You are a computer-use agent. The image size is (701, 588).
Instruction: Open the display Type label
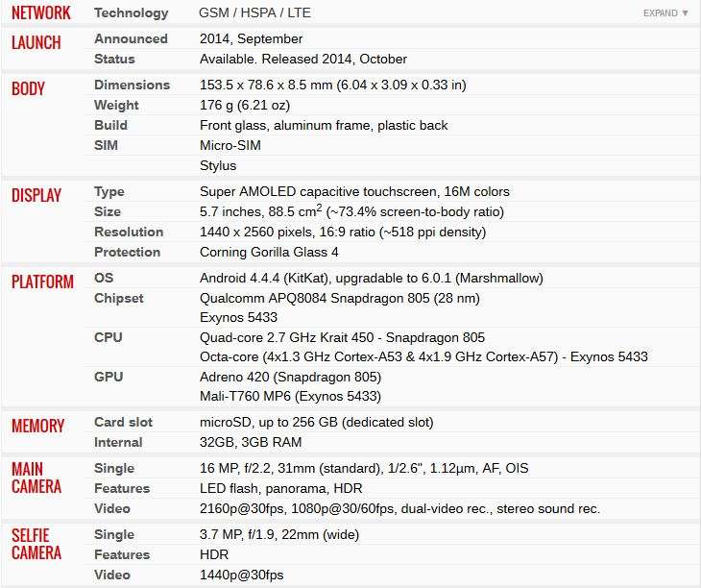(x=109, y=192)
